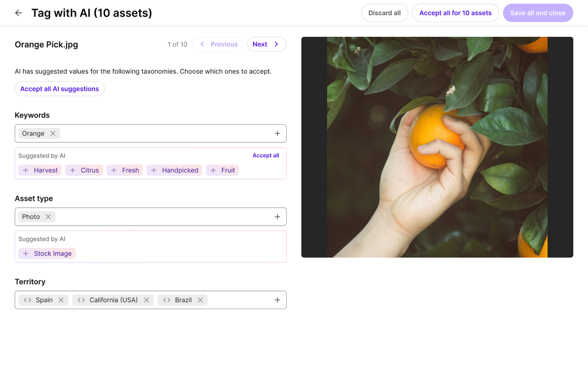This screenshot has height=368, width=588.
Task: Remove the Spain territory tag
Action: pyautogui.click(x=61, y=300)
